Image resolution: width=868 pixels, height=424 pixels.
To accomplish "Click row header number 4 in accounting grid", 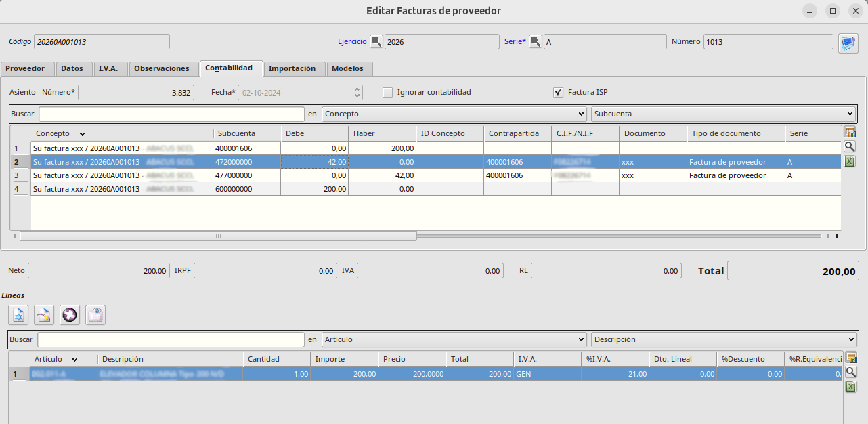I will tap(20, 189).
